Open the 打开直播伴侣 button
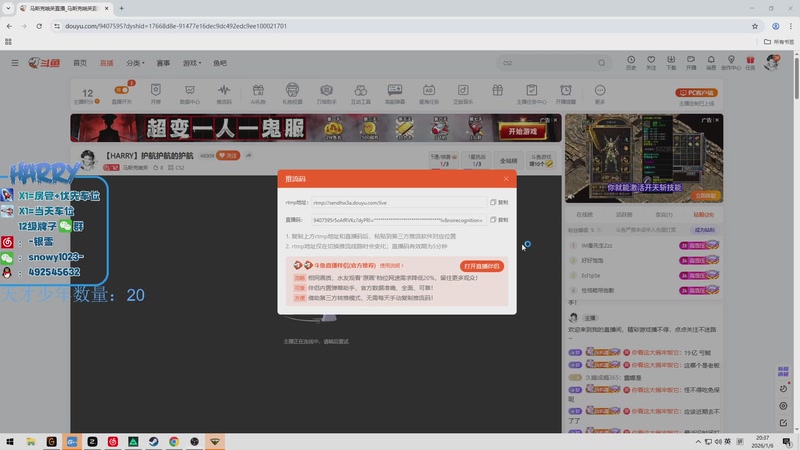Viewport: 800px width, 450px height. click(x=481, y=266)
